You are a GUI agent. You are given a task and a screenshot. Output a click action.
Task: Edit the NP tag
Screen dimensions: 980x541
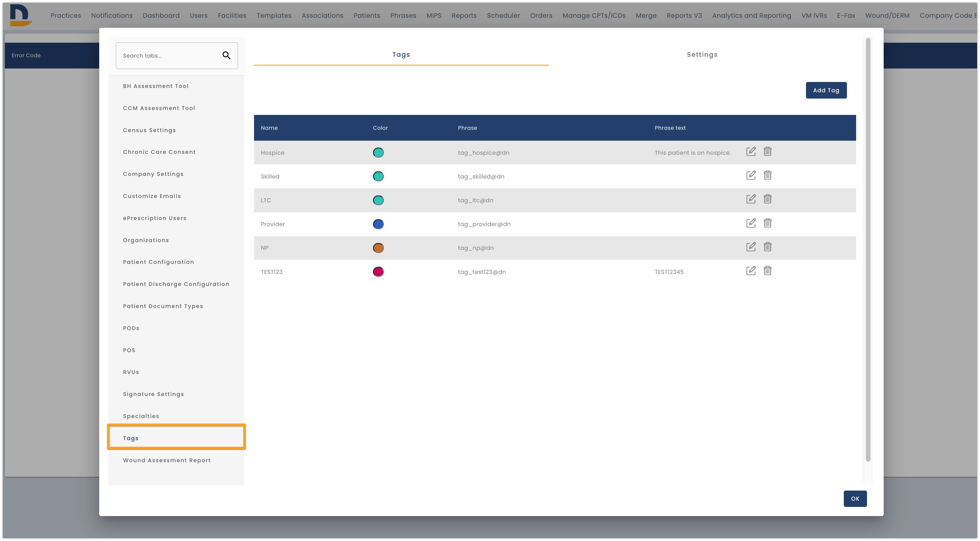[x=751, y=247]
